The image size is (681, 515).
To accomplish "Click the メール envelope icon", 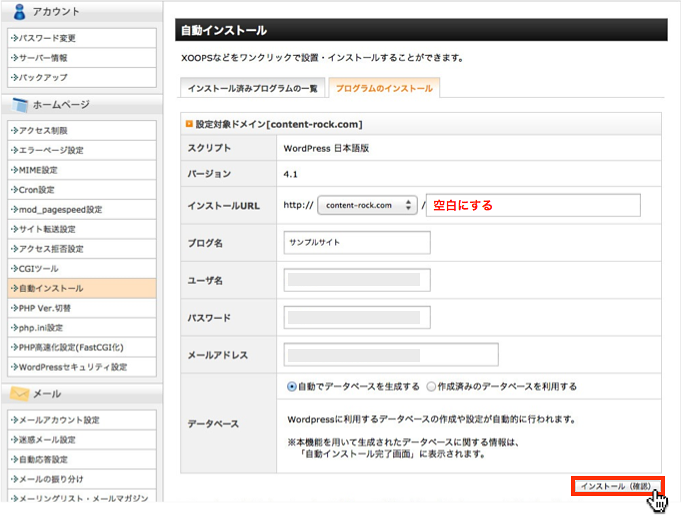I will coord(20,394).
